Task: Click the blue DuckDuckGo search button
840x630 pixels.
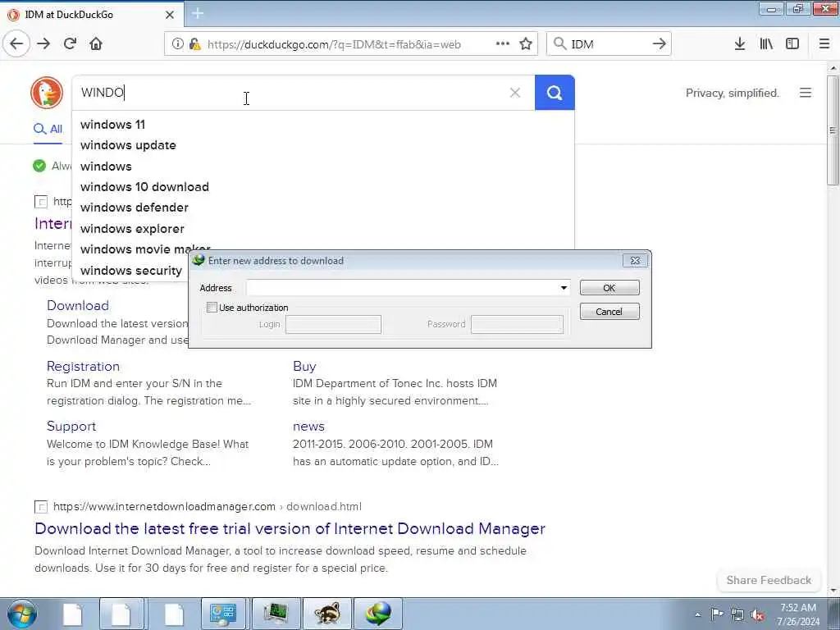Action: click(555, 93)
